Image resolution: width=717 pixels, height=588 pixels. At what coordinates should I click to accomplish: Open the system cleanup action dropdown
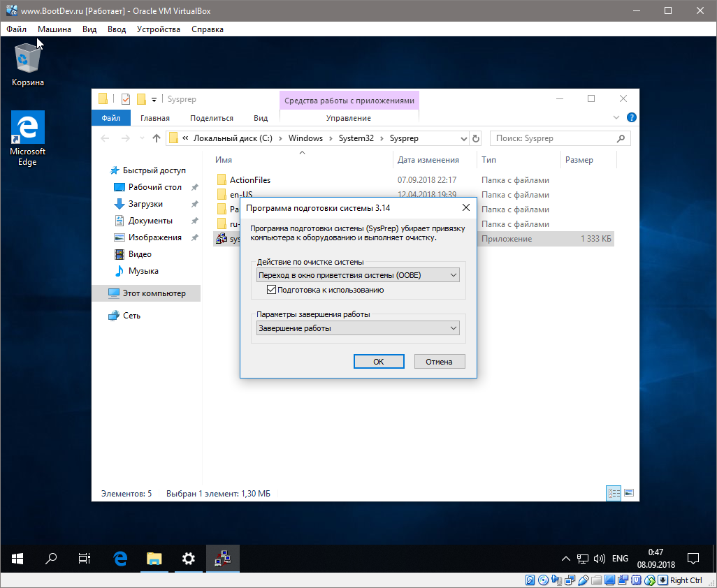coord(358,275)
